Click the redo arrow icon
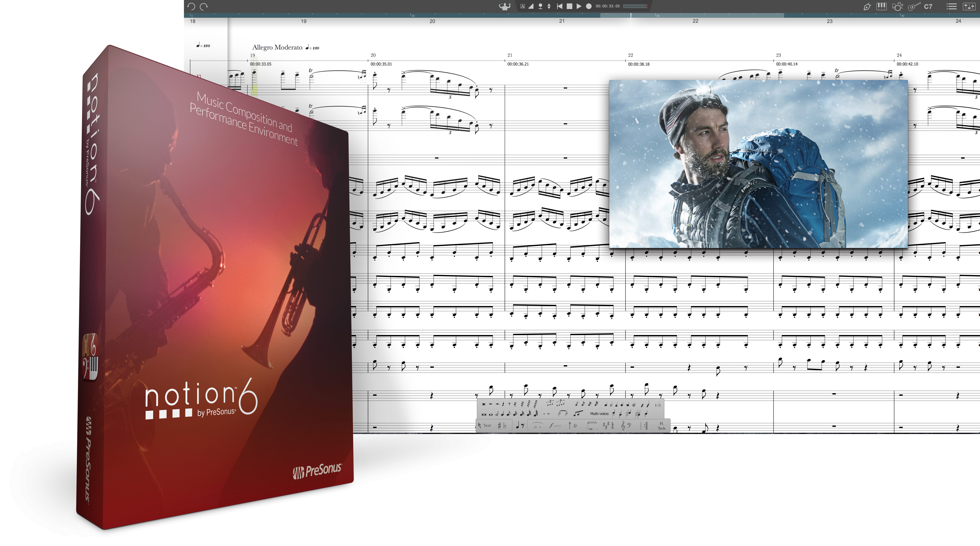Viewport: 980px width, 546px height. tap(204, 7)
